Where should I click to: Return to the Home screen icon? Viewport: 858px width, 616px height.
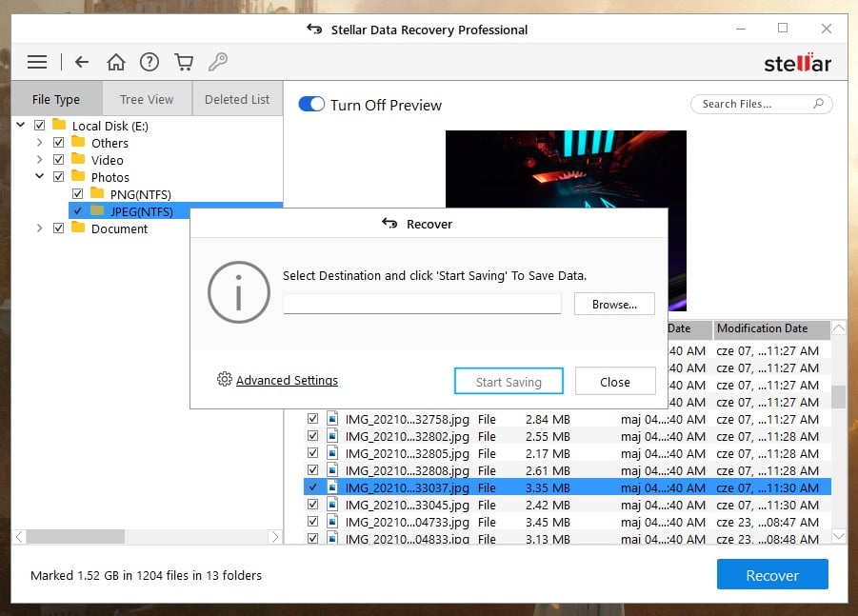click(115, 62)
